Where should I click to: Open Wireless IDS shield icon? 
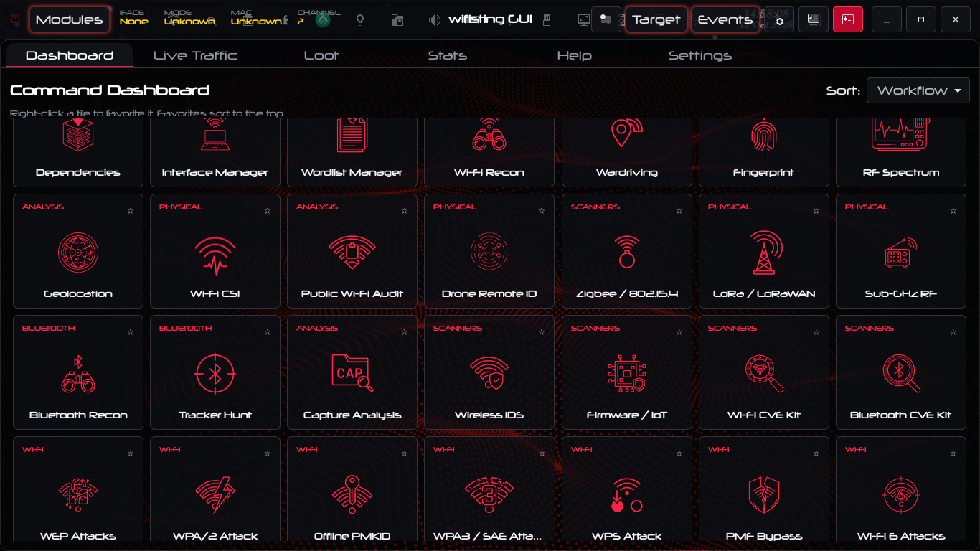point(489,374)
